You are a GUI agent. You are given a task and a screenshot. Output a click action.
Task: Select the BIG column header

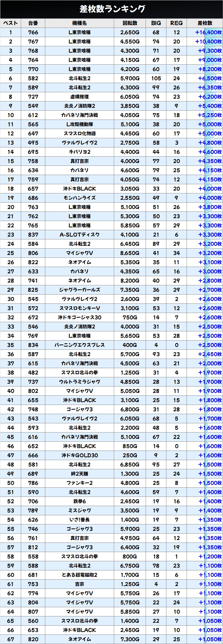tap(156, 23)
